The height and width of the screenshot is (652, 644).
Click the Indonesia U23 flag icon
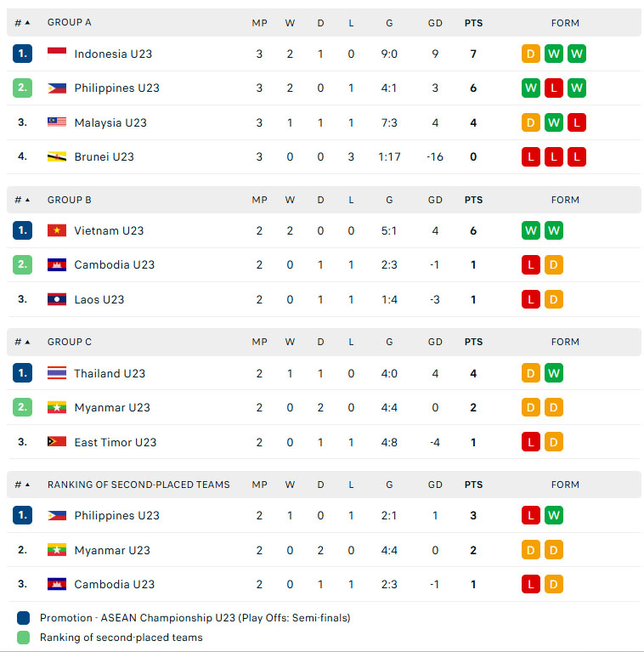point(57,54)
